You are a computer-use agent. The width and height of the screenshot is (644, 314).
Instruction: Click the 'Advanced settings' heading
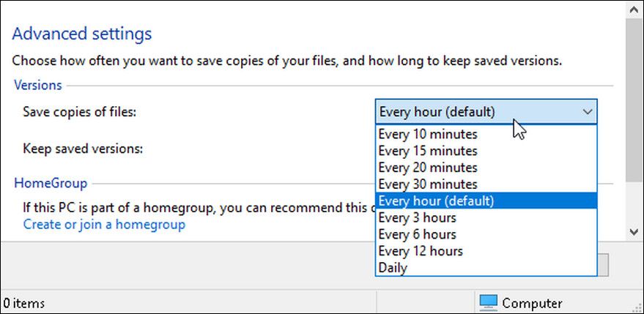point(82,34)
